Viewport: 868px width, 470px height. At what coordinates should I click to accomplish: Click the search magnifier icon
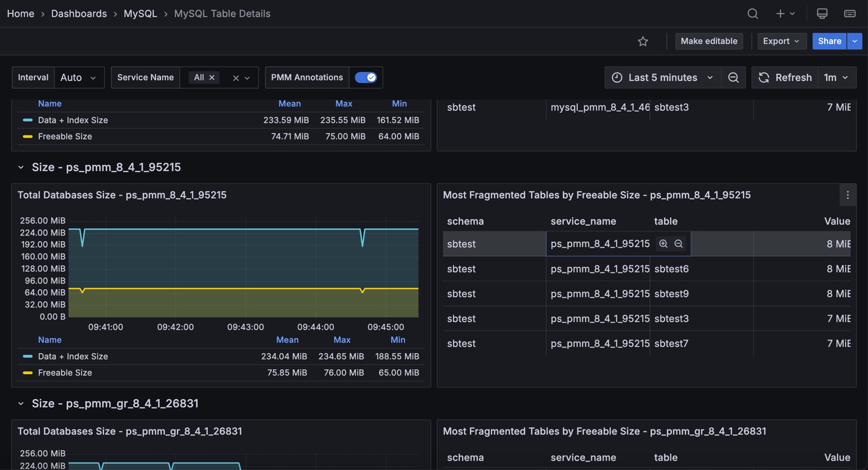pyautogui.click(x=752, y=14)
